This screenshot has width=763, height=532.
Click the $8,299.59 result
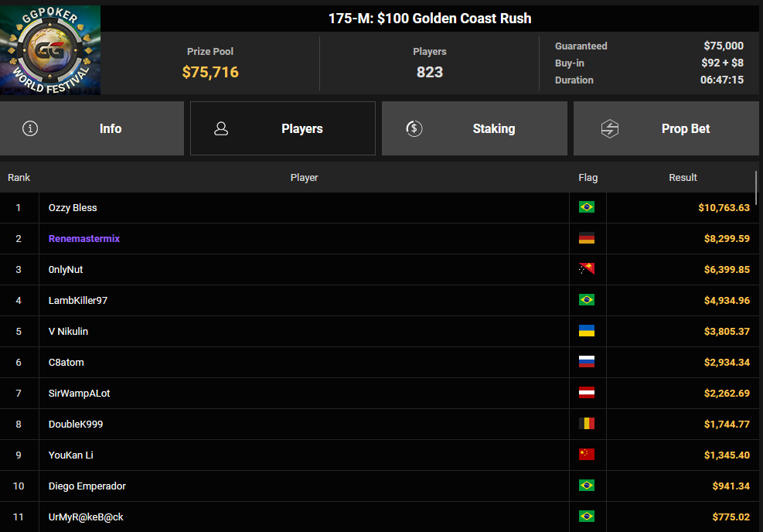[x=727, y=238]
